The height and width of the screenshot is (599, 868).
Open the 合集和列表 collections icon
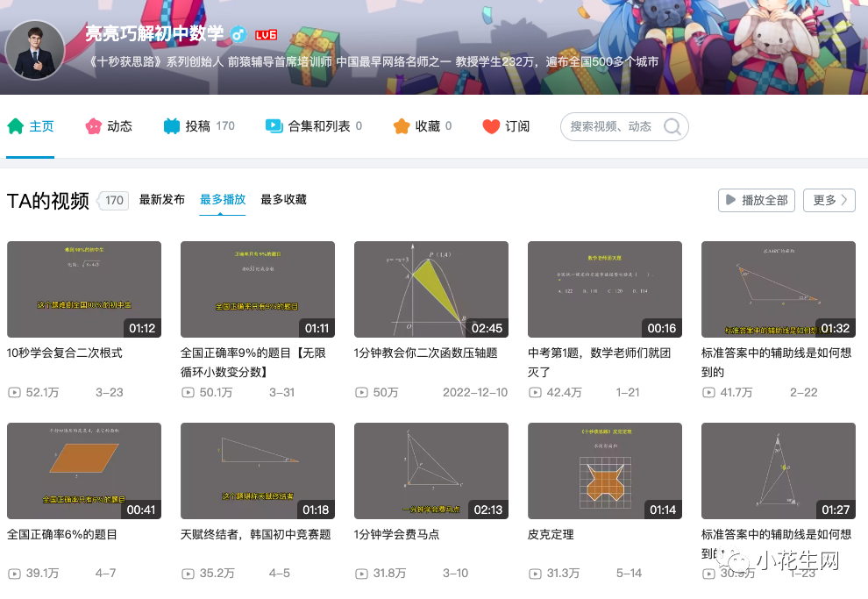(274, 126)
